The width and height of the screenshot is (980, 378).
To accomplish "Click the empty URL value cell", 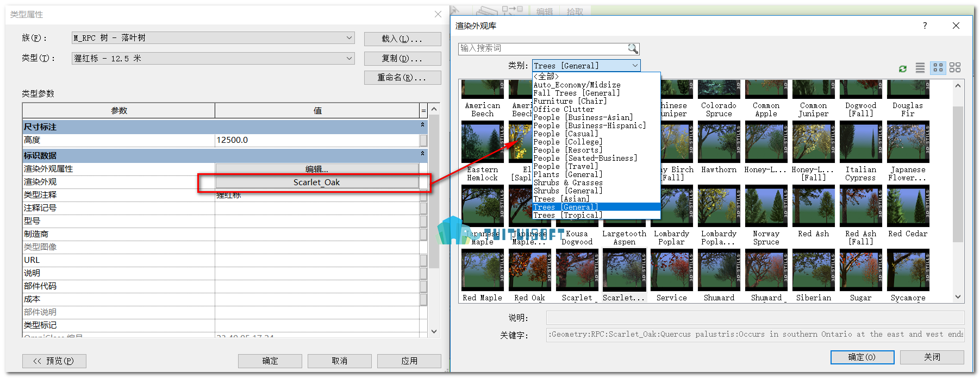I will coord(317,260).
